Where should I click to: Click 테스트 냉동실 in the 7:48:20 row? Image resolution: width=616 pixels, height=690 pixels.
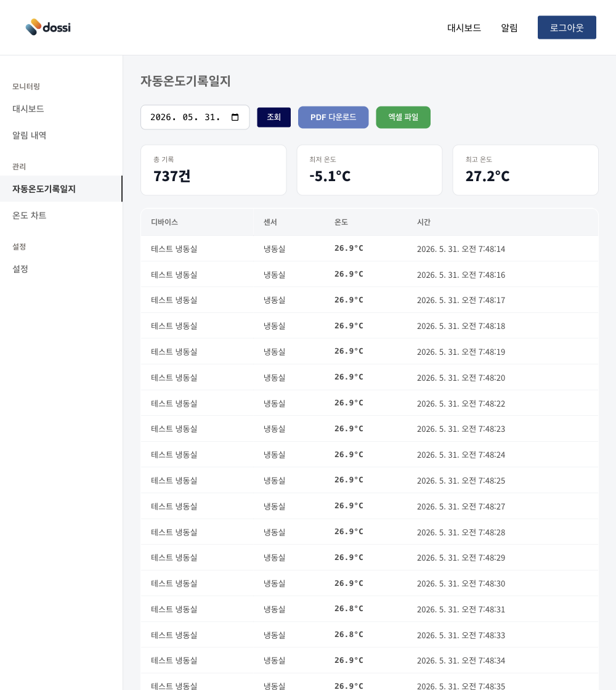point(174,378)
